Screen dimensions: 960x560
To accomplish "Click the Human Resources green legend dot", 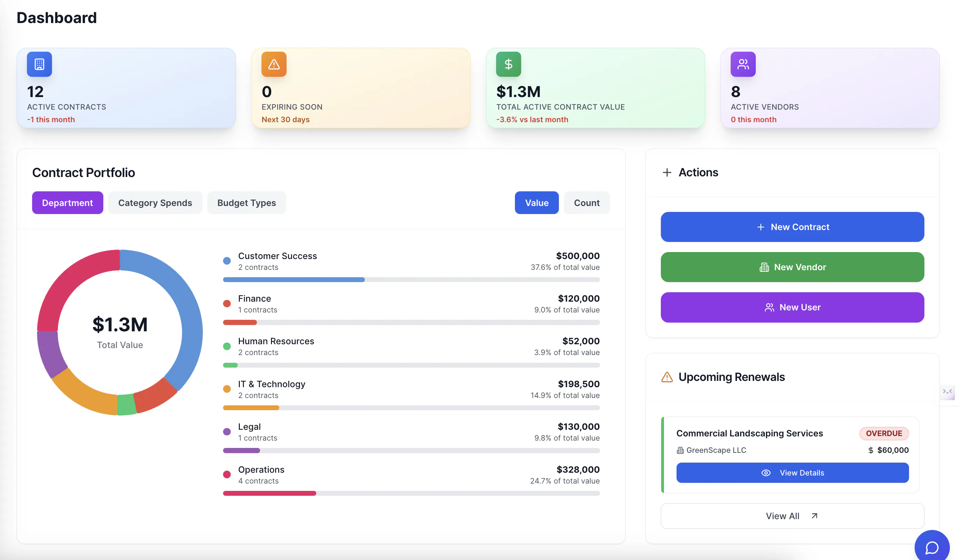I will (227, 346).
